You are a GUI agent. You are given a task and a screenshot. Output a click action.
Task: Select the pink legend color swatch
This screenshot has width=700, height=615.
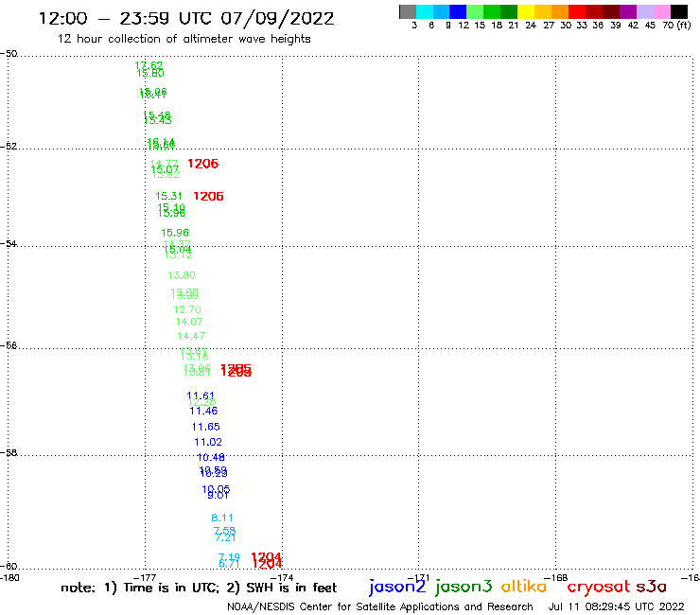point(661,11)
